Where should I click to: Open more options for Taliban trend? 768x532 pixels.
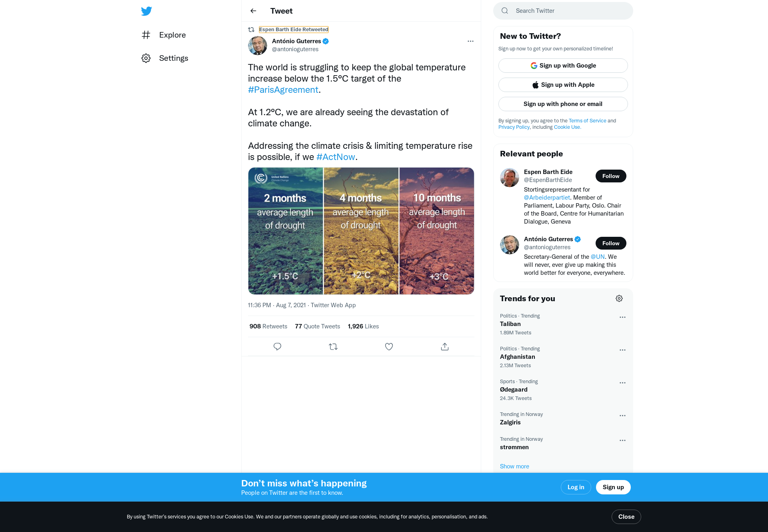[x=622, y=317]
